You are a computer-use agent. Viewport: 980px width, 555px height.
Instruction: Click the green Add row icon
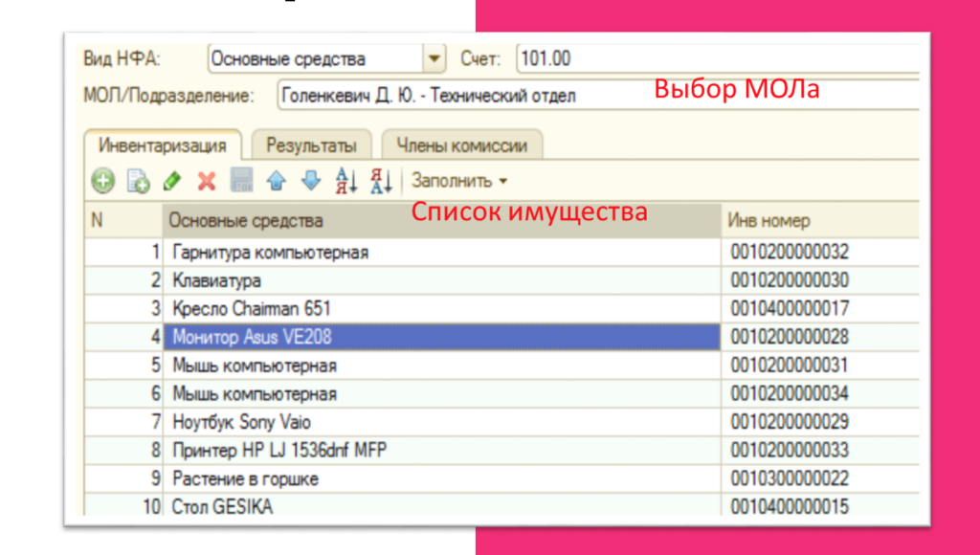pos(102,180)
